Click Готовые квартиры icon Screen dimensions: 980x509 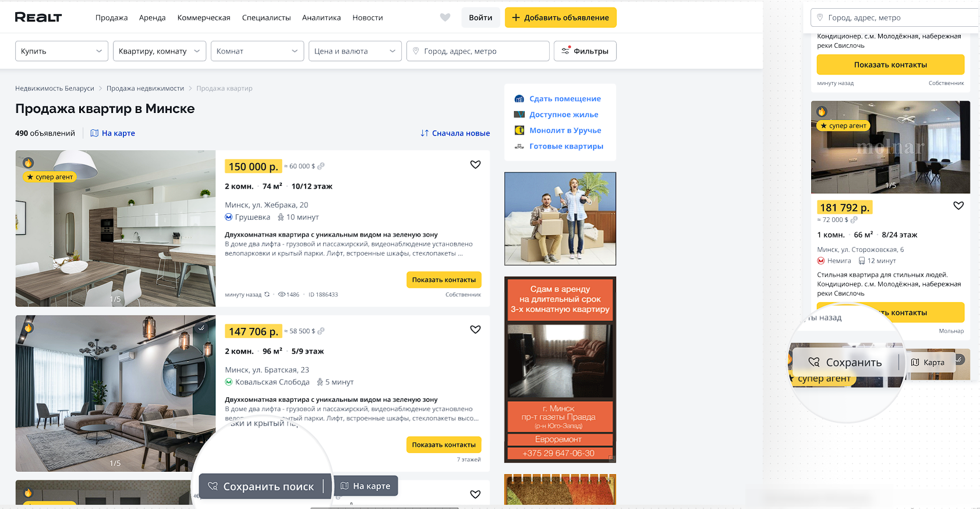tap(519, 146)
